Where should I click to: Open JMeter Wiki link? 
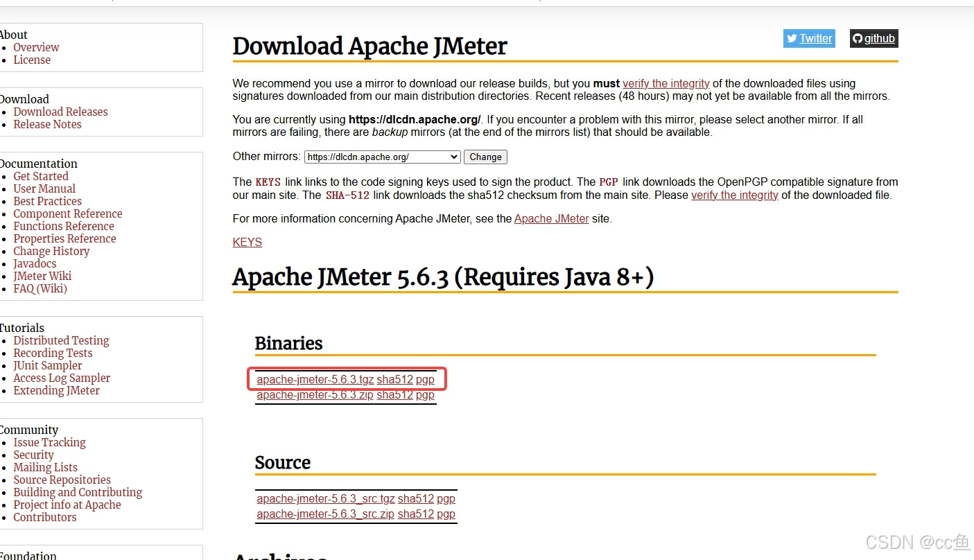(x=42, y=277)
